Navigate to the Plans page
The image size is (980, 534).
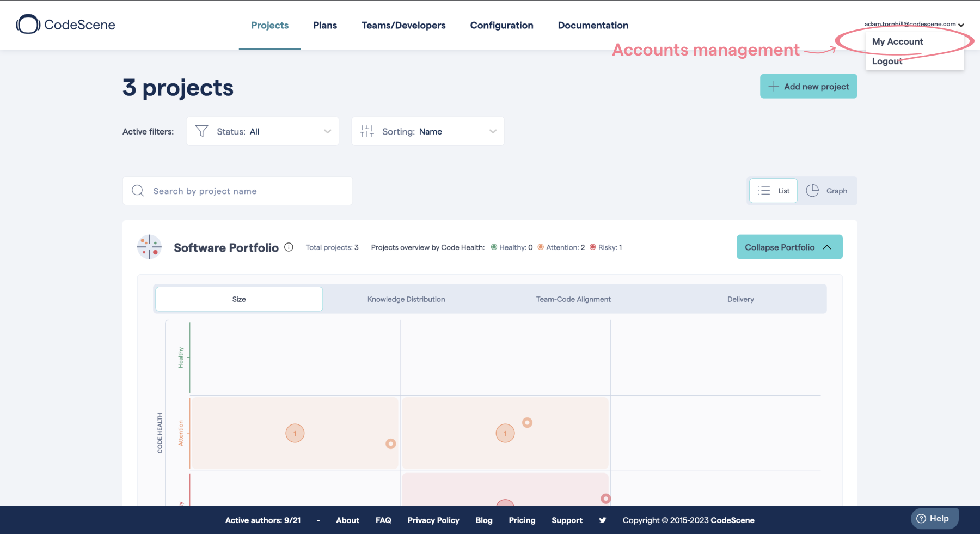point(324,25)
